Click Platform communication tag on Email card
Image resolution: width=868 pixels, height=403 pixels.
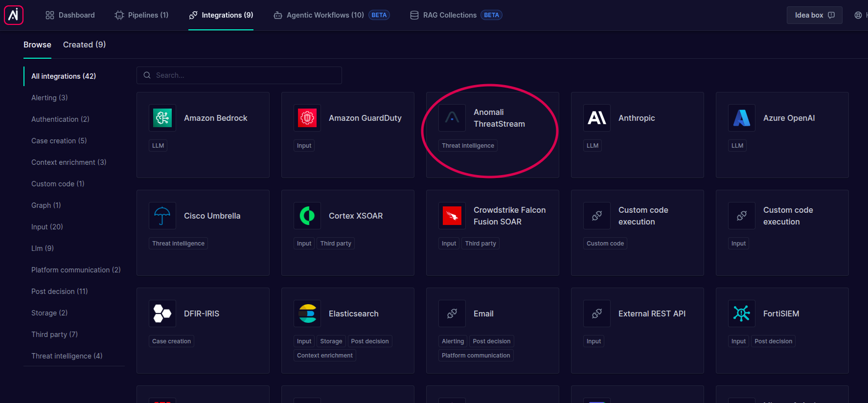(476, 356)
